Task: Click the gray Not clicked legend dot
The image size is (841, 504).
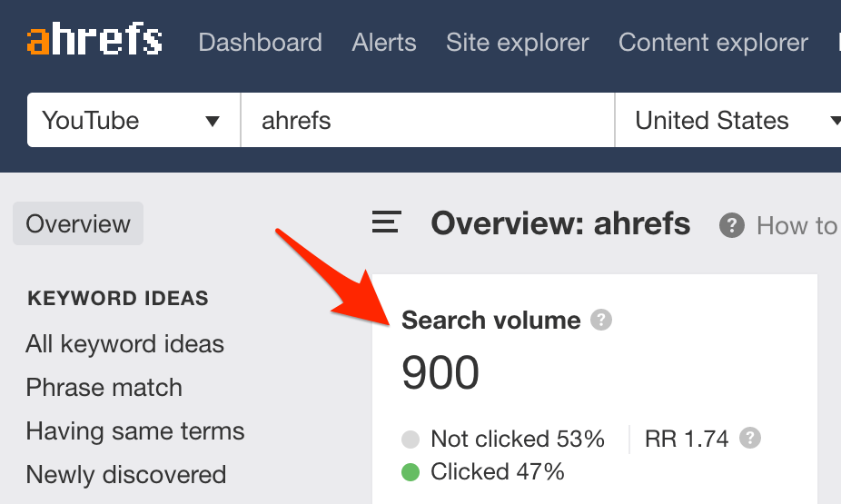Action: click(411, 440)
